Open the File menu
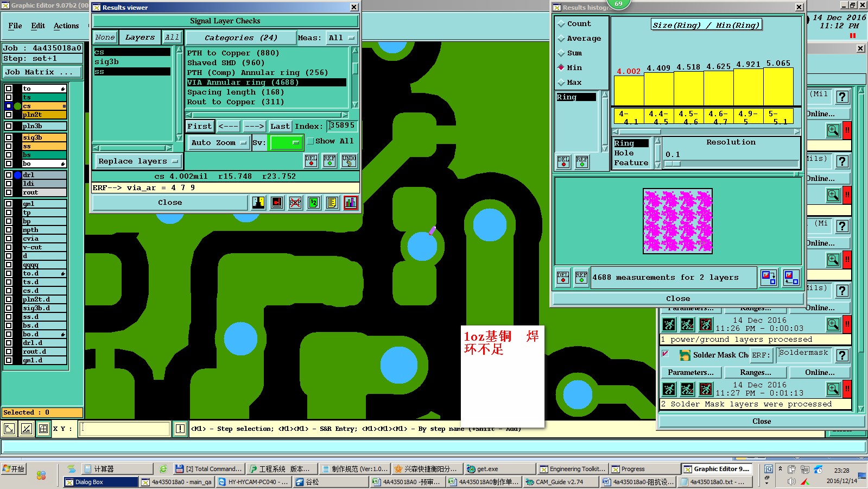Screen dimensions: 868x489 click(x=15, y=26)
